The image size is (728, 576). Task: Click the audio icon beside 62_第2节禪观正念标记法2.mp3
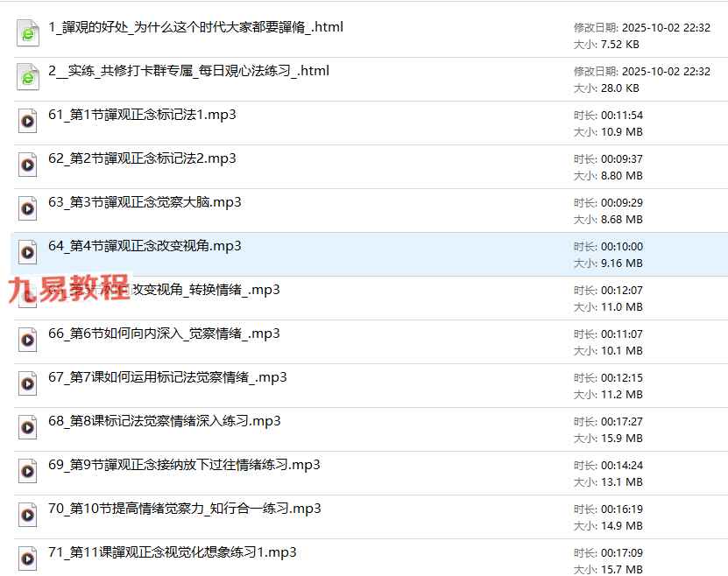[28, 165]
